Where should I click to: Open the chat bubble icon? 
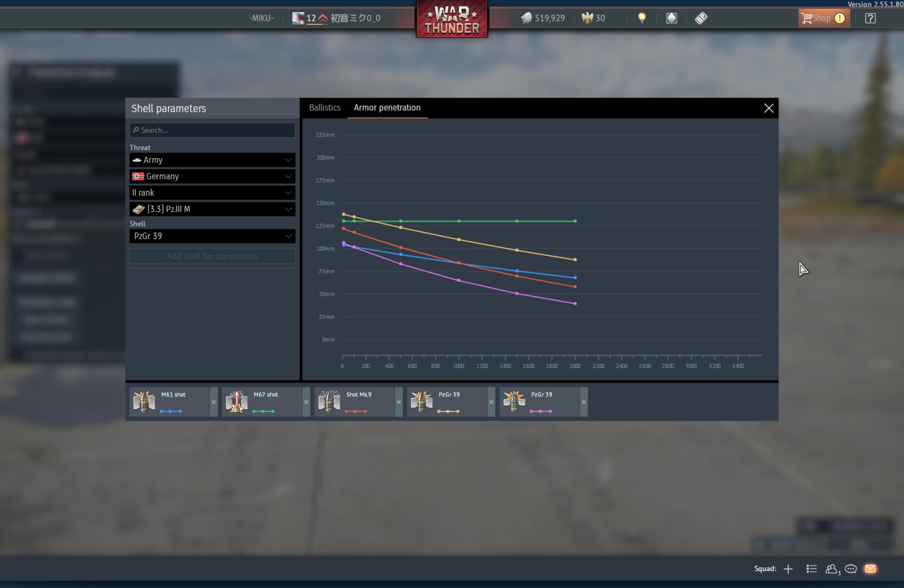[x=851, y=569]
